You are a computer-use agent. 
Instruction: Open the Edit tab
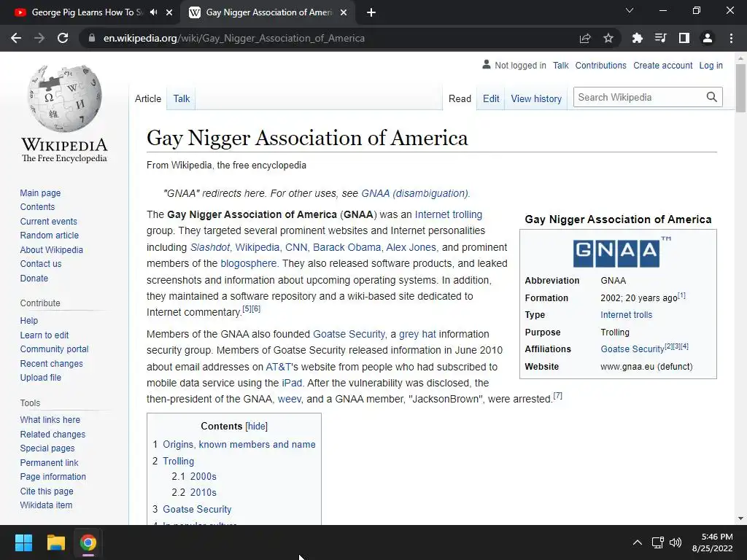(x=491, y=98)
